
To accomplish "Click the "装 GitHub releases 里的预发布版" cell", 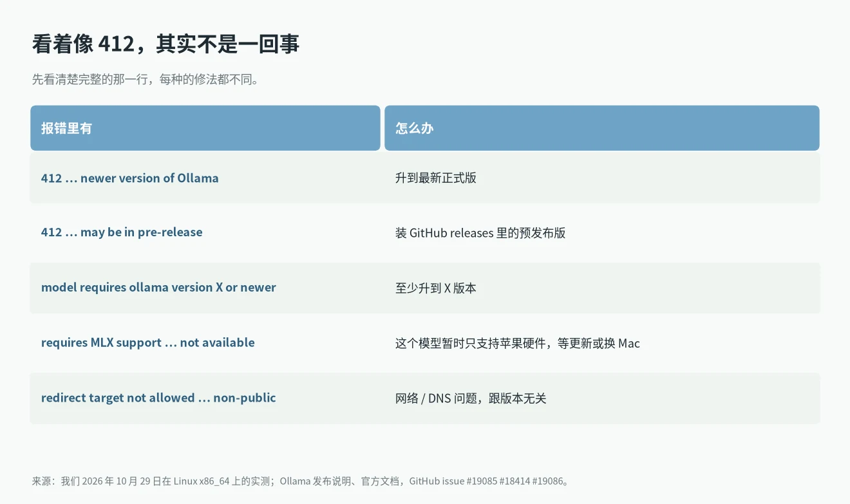I will pos(480,233).
